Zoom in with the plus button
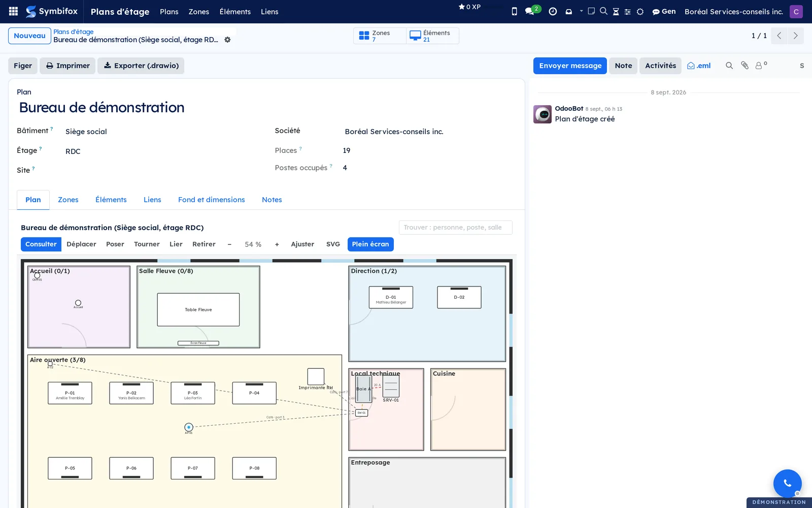 (277, 244)
